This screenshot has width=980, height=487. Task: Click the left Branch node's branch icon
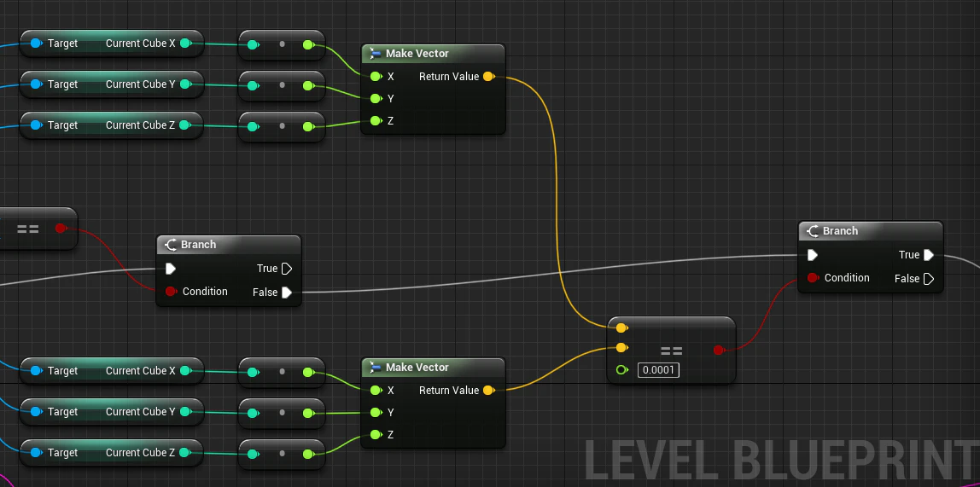(171, 245)
